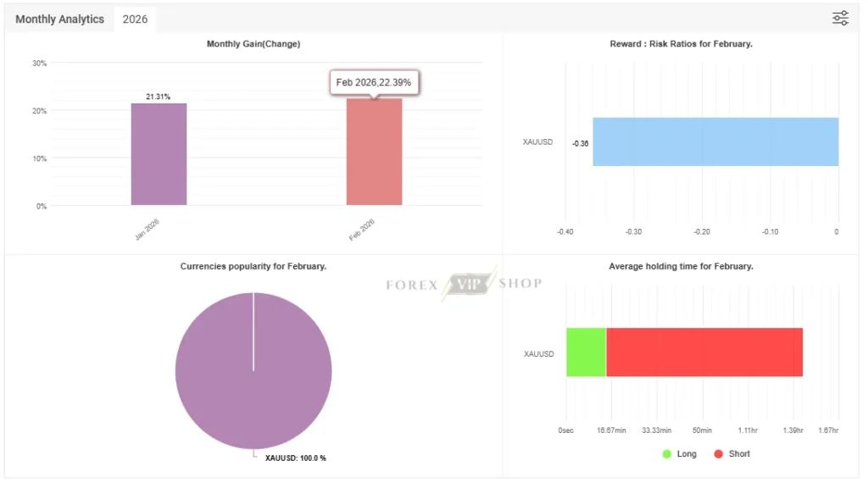
Task: Click the Feb 2026 x-axis label
Action: 362,229
